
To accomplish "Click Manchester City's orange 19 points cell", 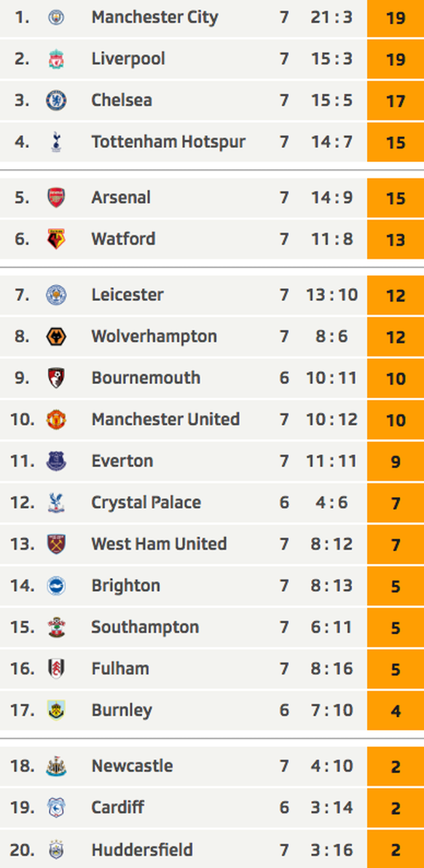I will point(395,17).
